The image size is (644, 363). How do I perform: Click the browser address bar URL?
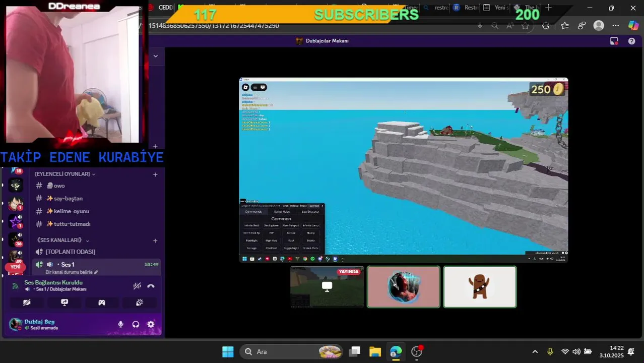pos(214,26)
